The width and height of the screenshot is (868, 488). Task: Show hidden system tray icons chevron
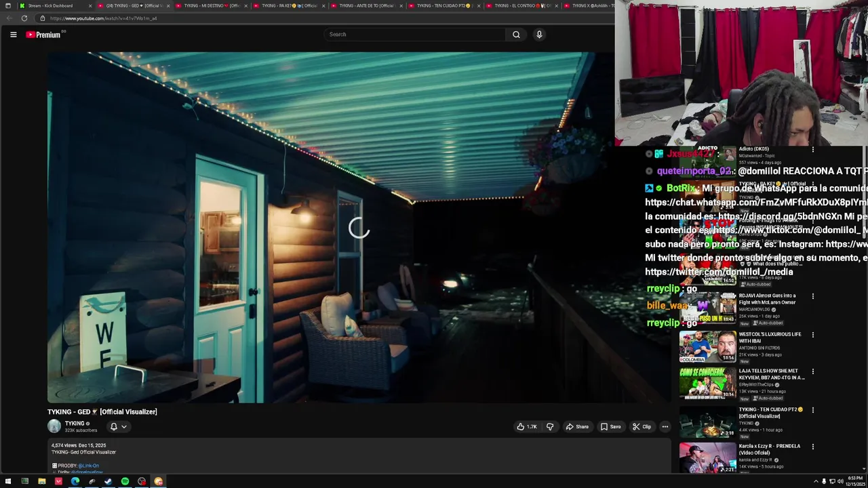pyautogui.click(x=816, y=481)
